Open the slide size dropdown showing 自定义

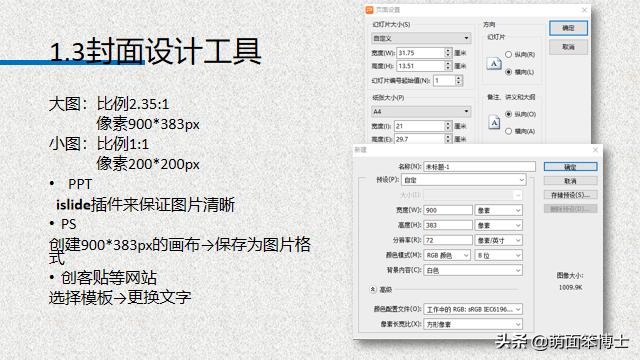point(421,38)
